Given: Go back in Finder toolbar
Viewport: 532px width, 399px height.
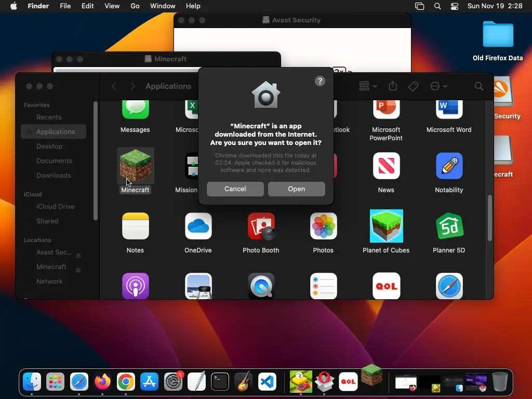Looking at the screenshot, I should point(114,86).
